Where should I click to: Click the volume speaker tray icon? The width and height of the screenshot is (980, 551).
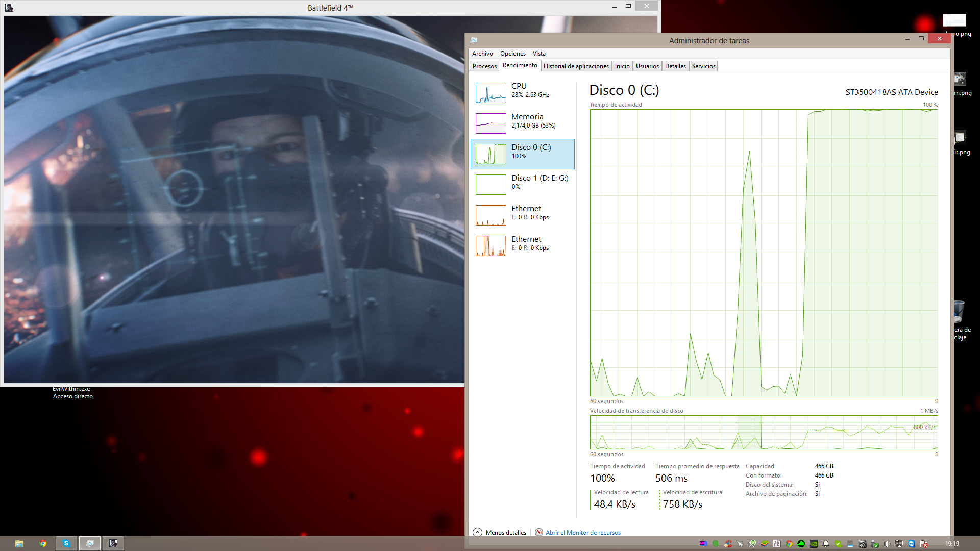pos(887,544)
